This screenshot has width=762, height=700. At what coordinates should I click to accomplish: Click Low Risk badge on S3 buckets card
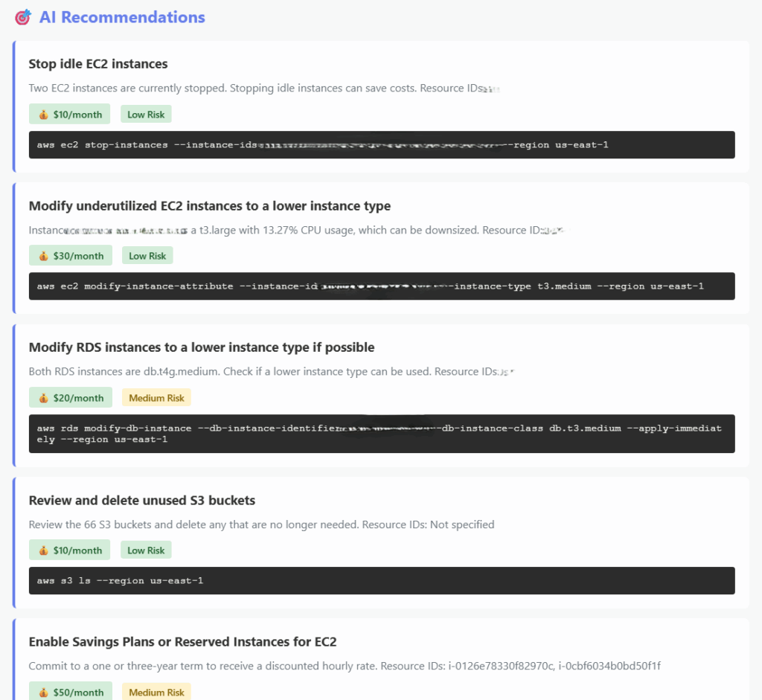pyautogui.click(x=146, y=550)
